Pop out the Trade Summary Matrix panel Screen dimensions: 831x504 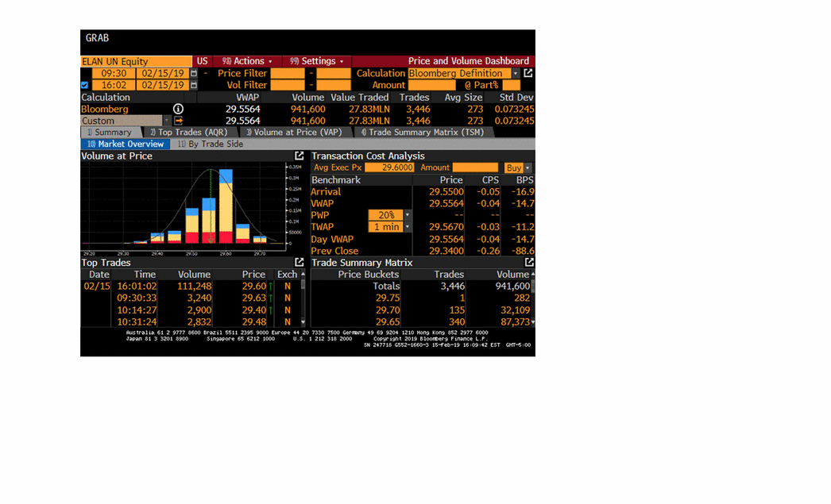[x=529, y=263]
